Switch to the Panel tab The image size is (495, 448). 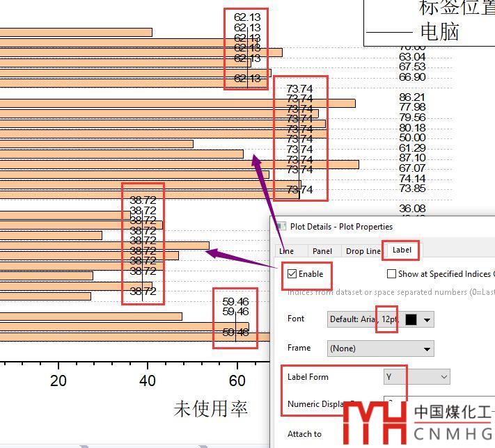(322, 251)
